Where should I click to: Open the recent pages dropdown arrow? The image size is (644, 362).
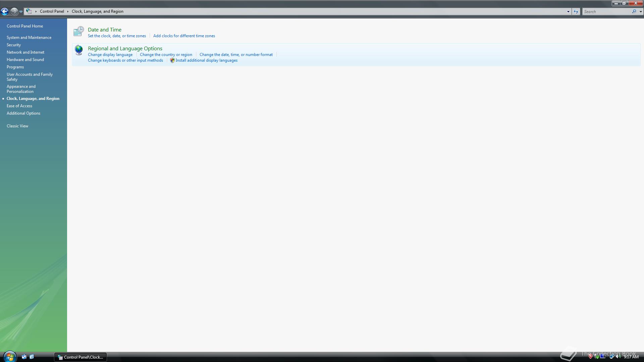point(21,12)
